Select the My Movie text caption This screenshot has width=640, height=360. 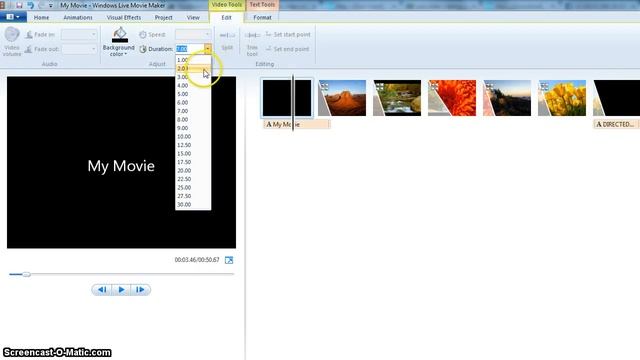296,124
